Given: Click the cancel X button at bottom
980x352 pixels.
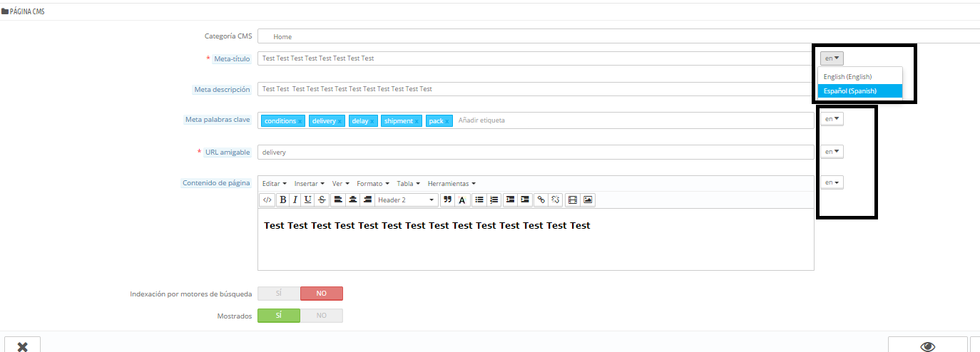Looking at the screenshot, I should 23,346.
